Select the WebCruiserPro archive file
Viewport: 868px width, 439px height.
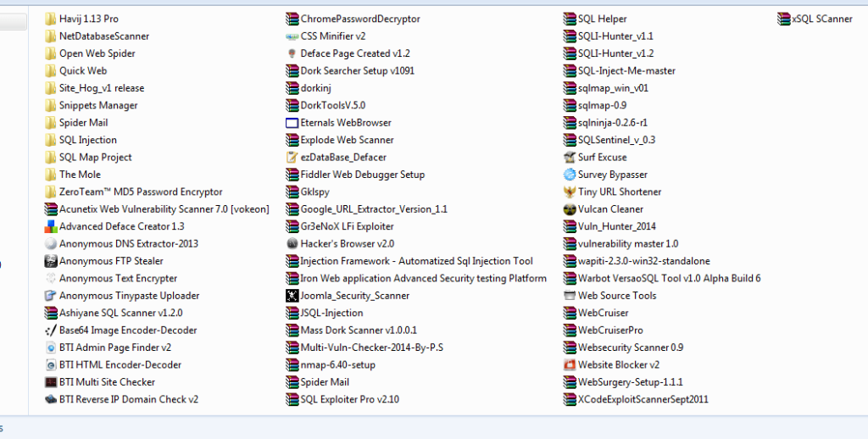pos(609,331)
